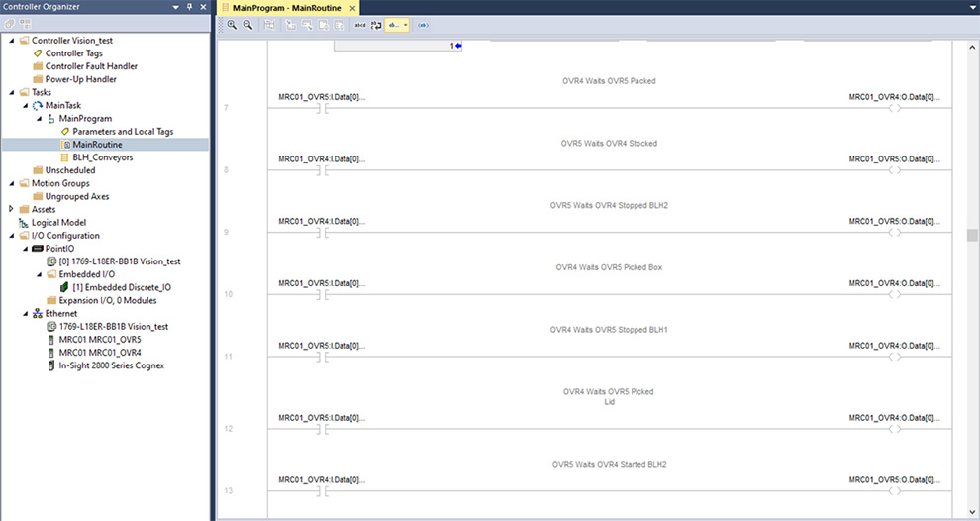Click the Controller Tags tag icon

(x=38, y=53)
